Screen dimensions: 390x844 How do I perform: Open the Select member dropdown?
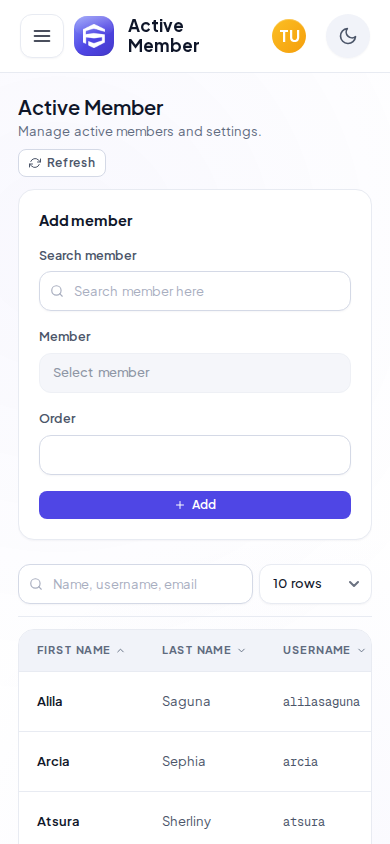(195, 373)
